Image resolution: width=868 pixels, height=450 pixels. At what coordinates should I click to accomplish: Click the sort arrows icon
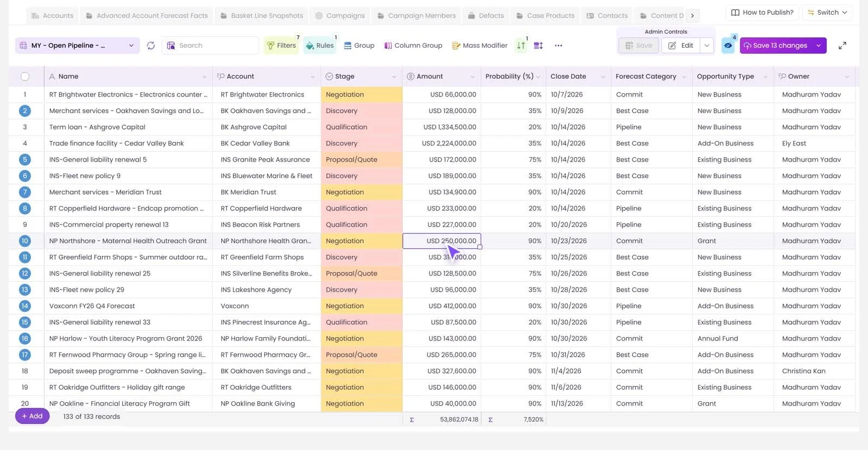521,46
